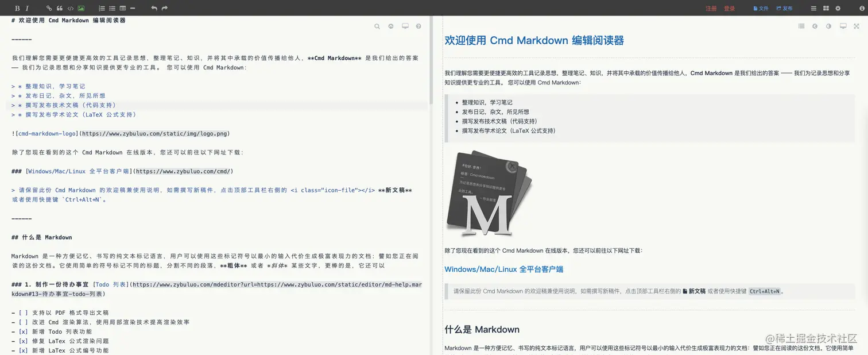Click the 登录 login link

coord(729,8)
